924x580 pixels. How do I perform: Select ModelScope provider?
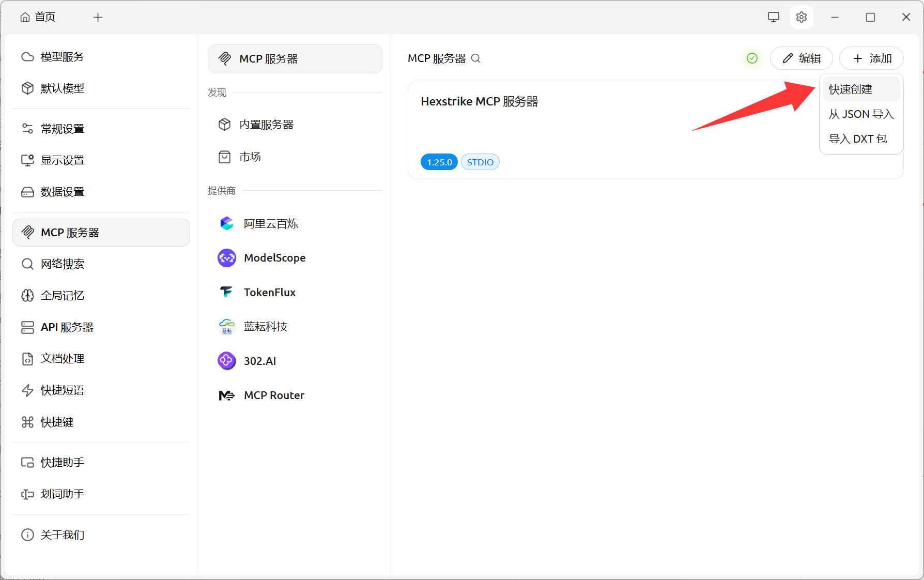[x=274, y=257]
